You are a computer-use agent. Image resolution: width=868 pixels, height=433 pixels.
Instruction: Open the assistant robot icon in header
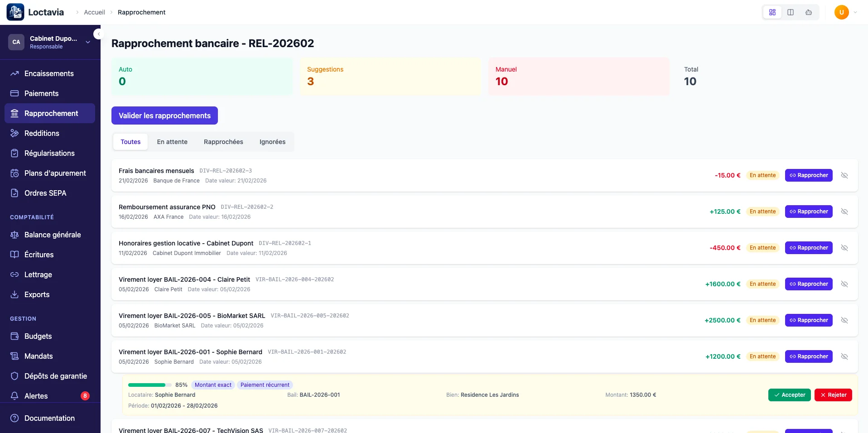pos(809,12)
